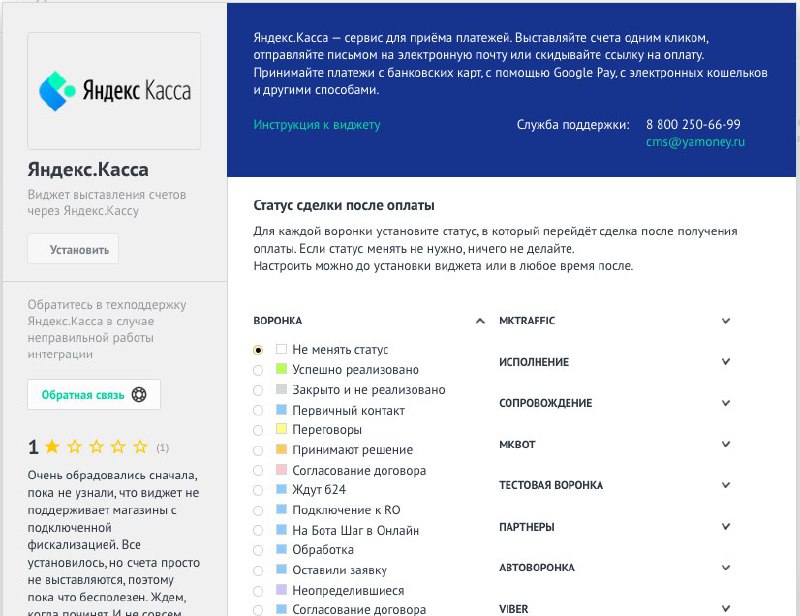This screenshot has height=616, width=800.
Task: Click the Статус сделки после оплаты heading
Action: (x=344, y=206)
